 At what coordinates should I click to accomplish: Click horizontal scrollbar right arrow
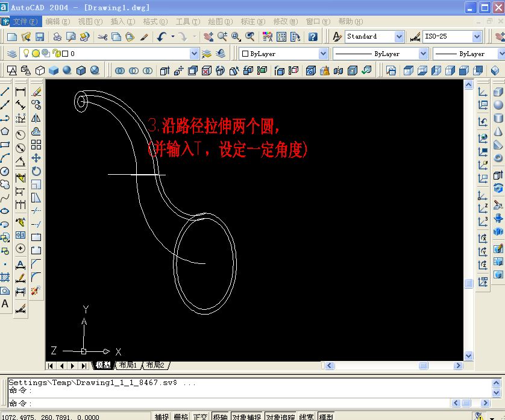pyautogui.click(x=457, y=366)
